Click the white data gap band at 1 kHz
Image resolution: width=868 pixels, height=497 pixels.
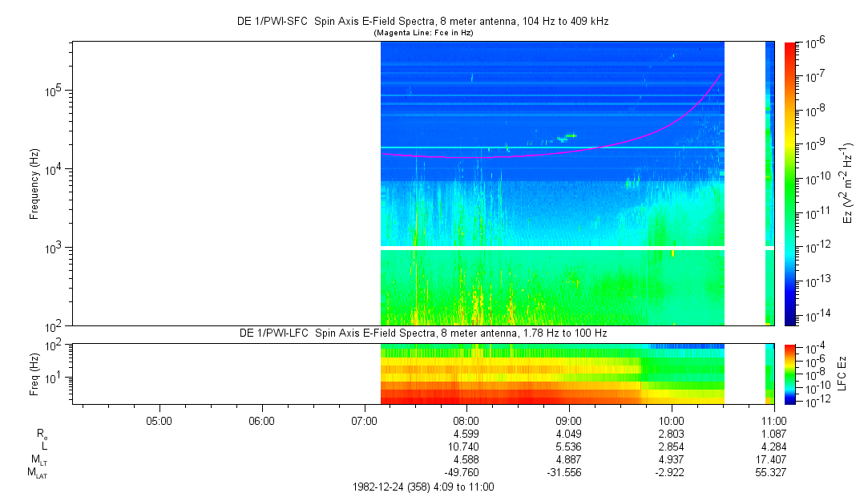(x=552, y=248)
